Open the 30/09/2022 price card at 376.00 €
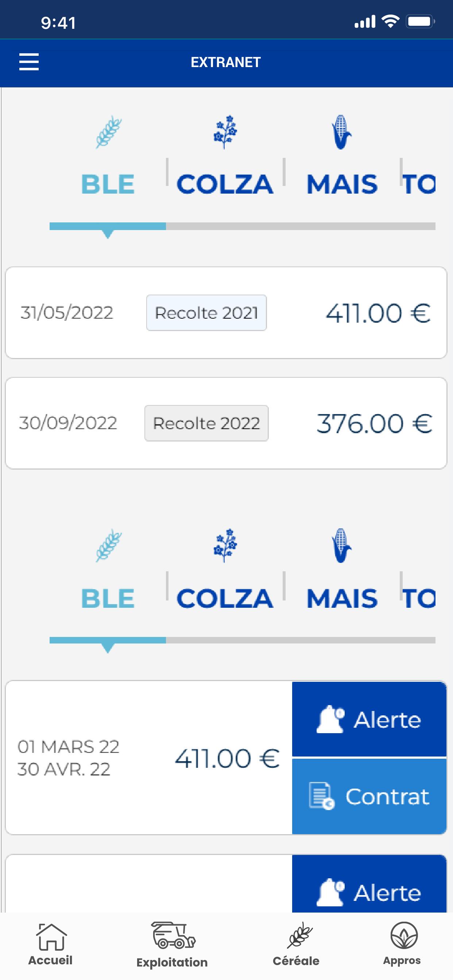Screen dimensions: 453x980 pyautogui.click(x=226, y=423)
